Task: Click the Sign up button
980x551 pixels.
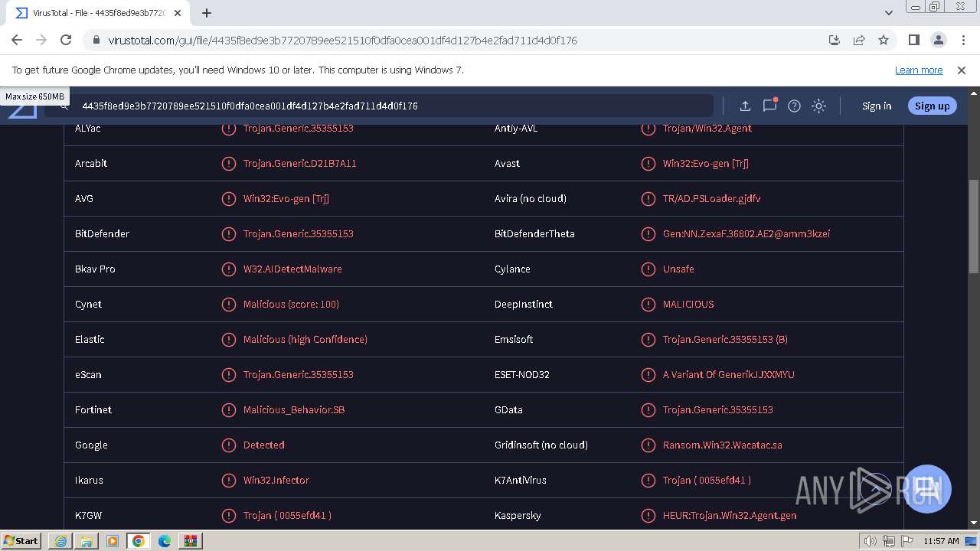Action: (x=932, y=106)
